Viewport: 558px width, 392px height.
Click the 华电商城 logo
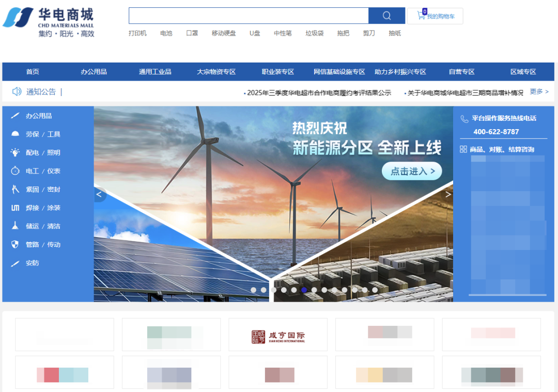49,23
